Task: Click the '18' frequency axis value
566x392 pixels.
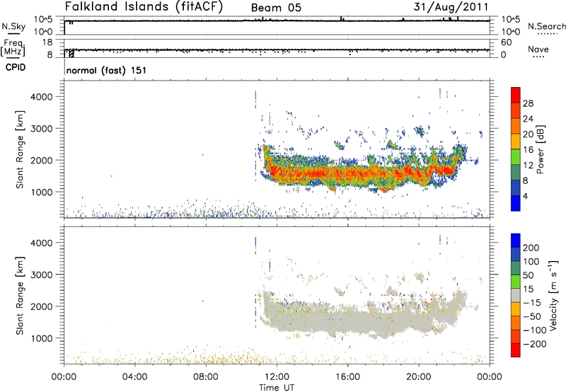Action: pyautogui.click(x=47, y=42)
